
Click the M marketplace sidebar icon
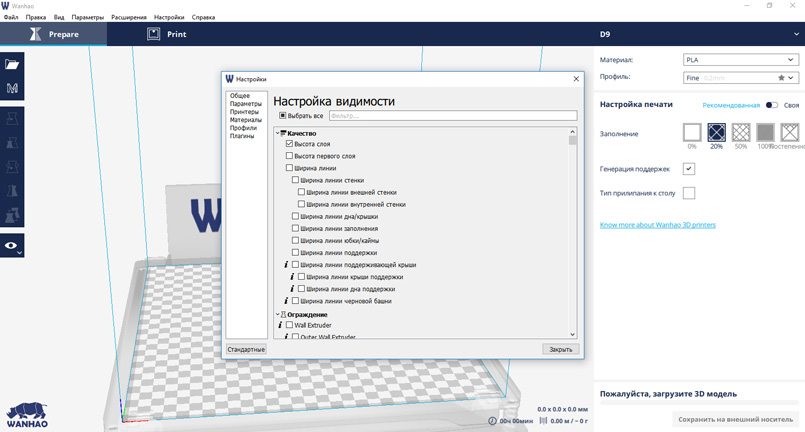click(12, 88)
